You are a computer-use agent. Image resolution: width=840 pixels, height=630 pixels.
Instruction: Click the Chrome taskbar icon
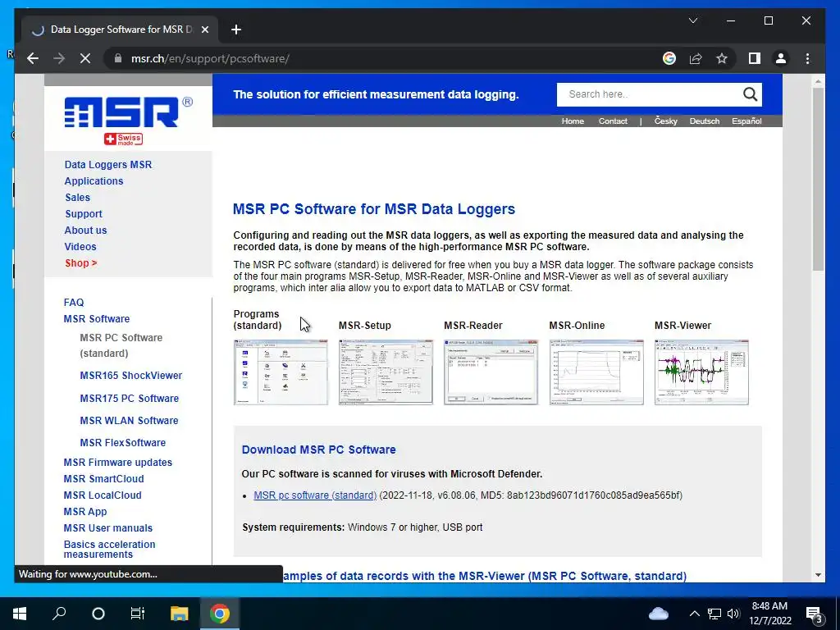(x=219, y=614)
